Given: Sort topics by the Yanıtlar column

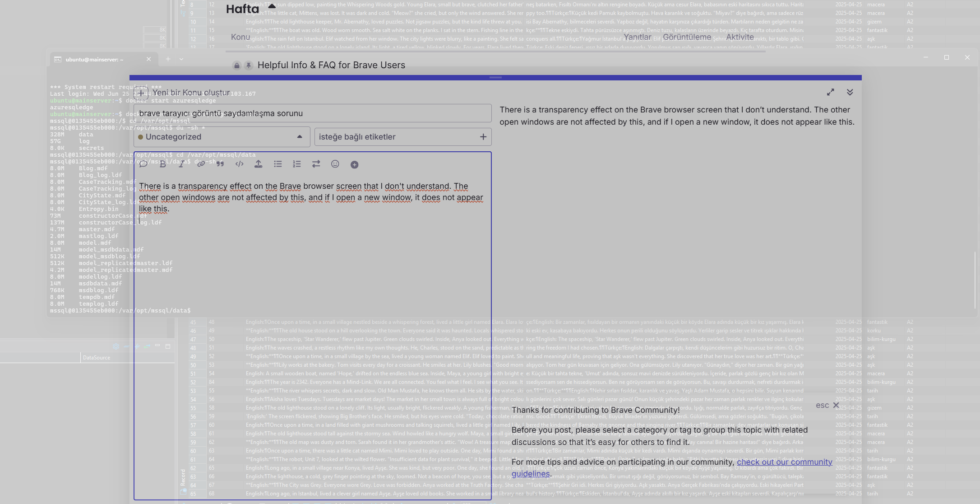Looking at the screenshot, I should click(637, 37).
